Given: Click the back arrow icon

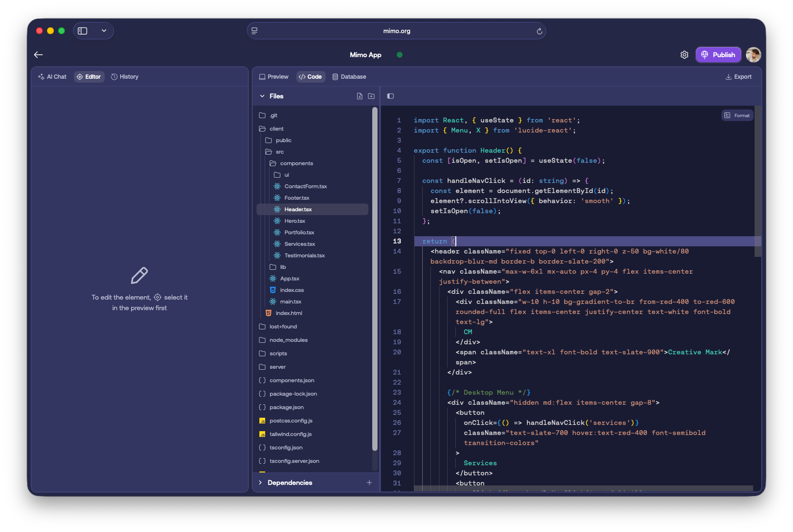Looking at the screenshot, I should [x=38, y=55].
